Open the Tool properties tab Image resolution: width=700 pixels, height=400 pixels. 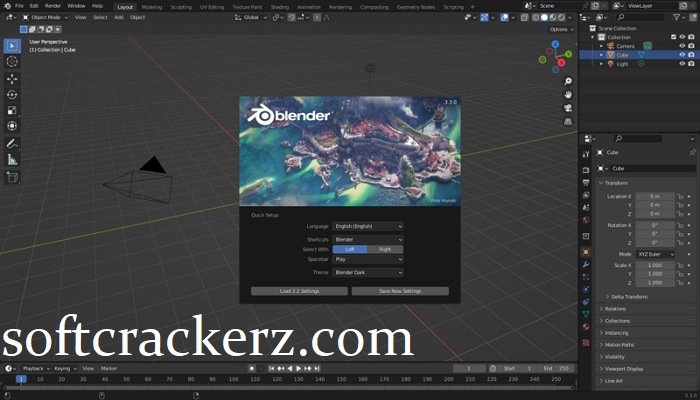tap(586, 154)
